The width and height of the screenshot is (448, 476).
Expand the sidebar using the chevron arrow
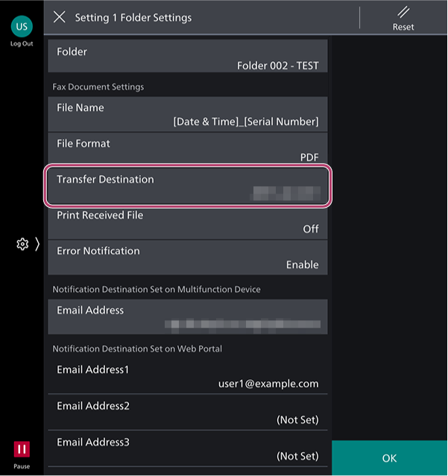(x=37, y=244)
